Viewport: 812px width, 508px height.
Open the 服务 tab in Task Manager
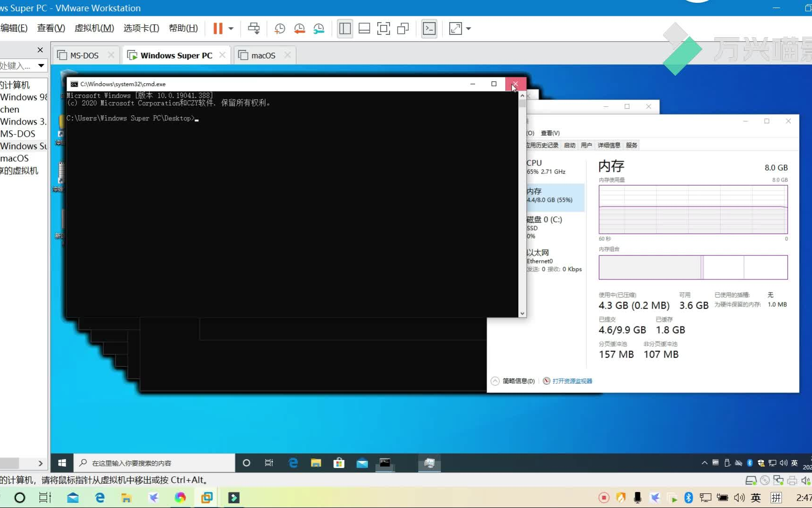point(632,145)
